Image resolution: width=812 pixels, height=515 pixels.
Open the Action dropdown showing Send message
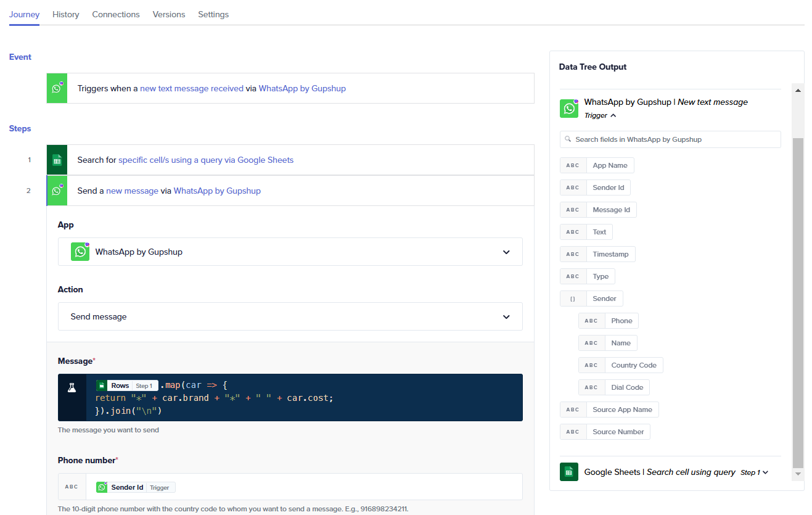(290, 316)
